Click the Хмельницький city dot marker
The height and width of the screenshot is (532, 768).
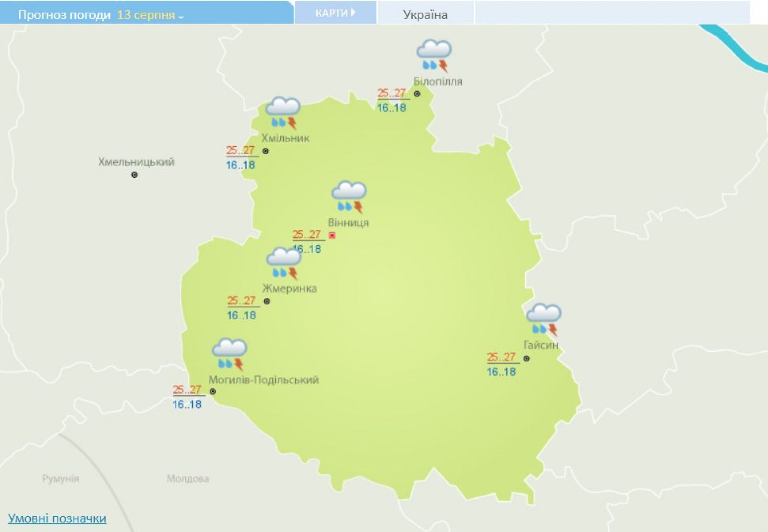point(134,175)
